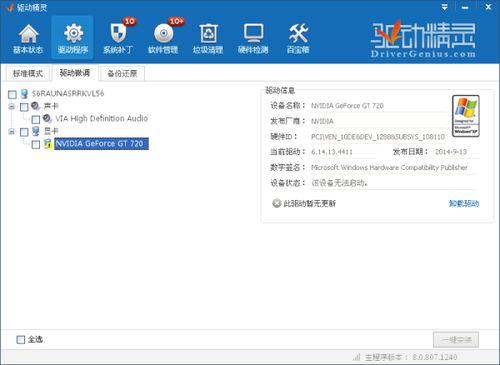
Task: Click the 此驱动暂无更新 status text
Action: (309, 203)
